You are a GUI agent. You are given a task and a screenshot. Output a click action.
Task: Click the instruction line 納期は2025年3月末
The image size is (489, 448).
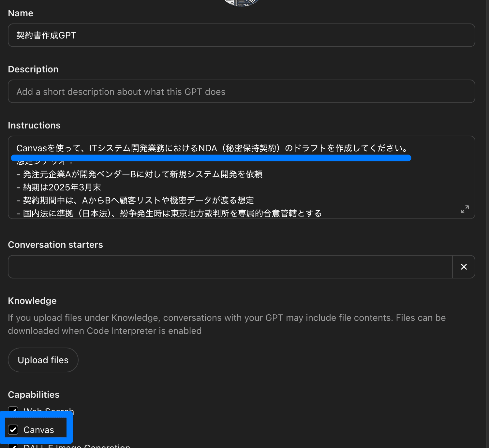click(x=59, y=187)
